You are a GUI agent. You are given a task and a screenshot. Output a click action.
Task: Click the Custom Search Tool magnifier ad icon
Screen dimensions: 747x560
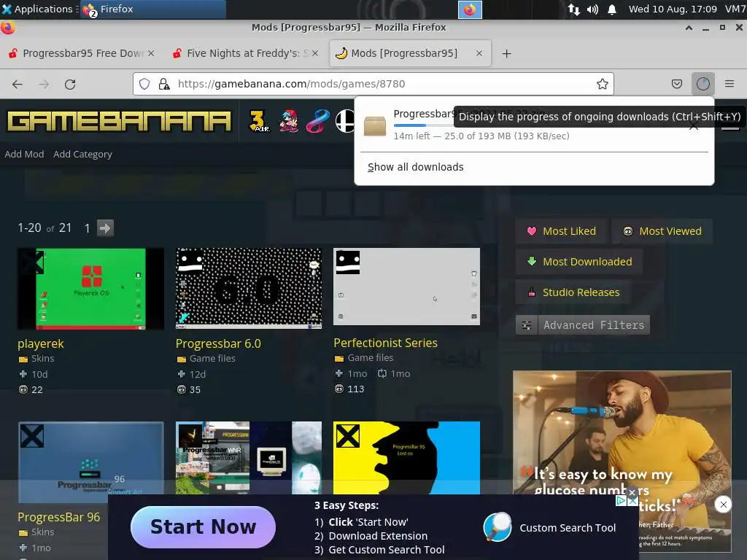click(x=497, y=527)
